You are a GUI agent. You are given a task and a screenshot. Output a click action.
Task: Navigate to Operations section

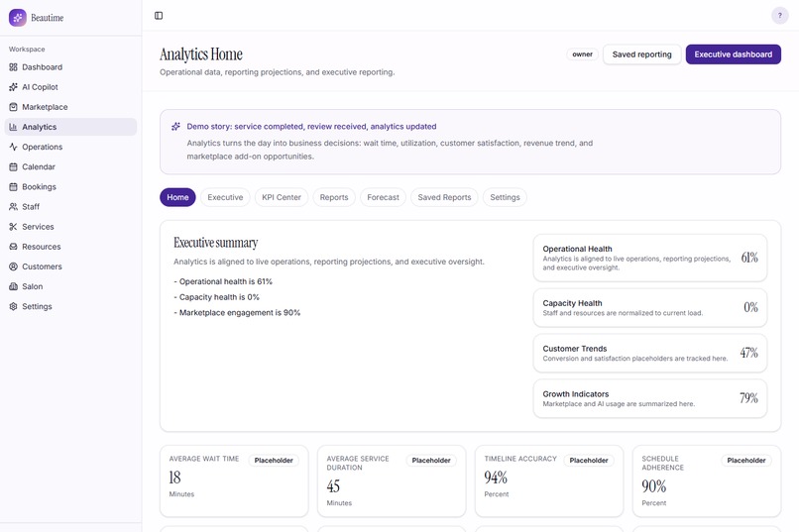click(x=70, y=147)
